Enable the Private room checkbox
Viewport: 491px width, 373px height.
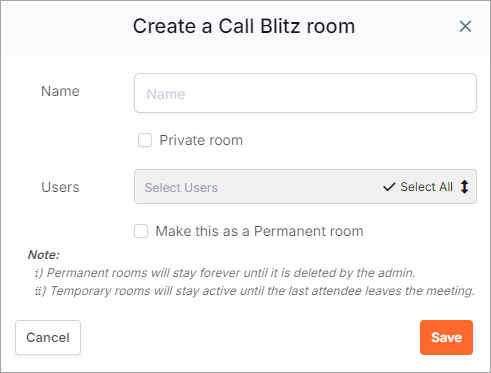pyautogui.click(x=145, y=140)
